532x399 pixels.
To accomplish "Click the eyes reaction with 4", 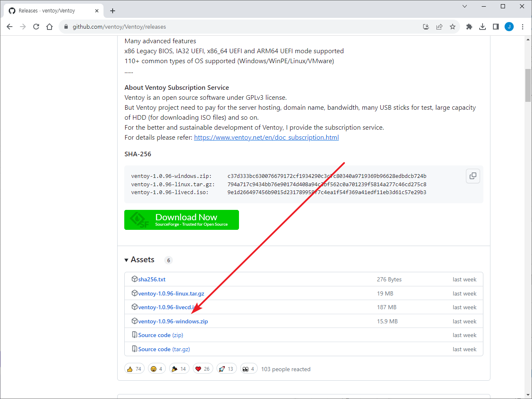I will point(249,369).
